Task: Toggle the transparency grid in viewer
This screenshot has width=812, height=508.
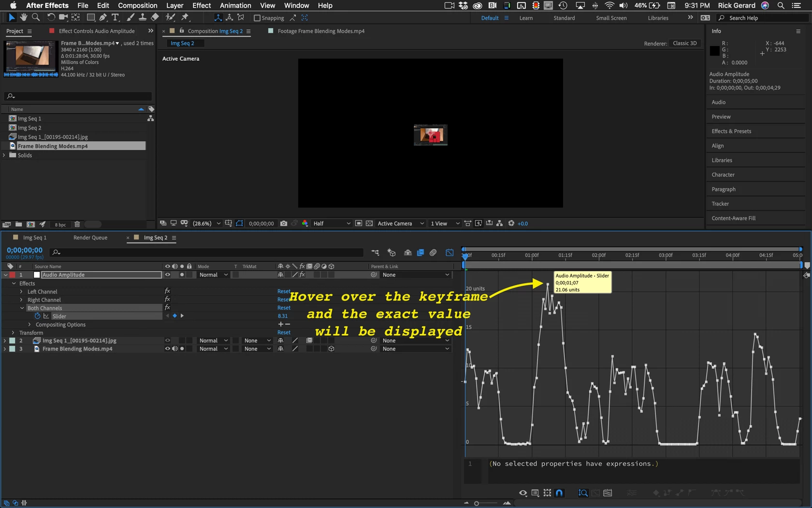Action: pyautogui.click(x=369, y=224)
